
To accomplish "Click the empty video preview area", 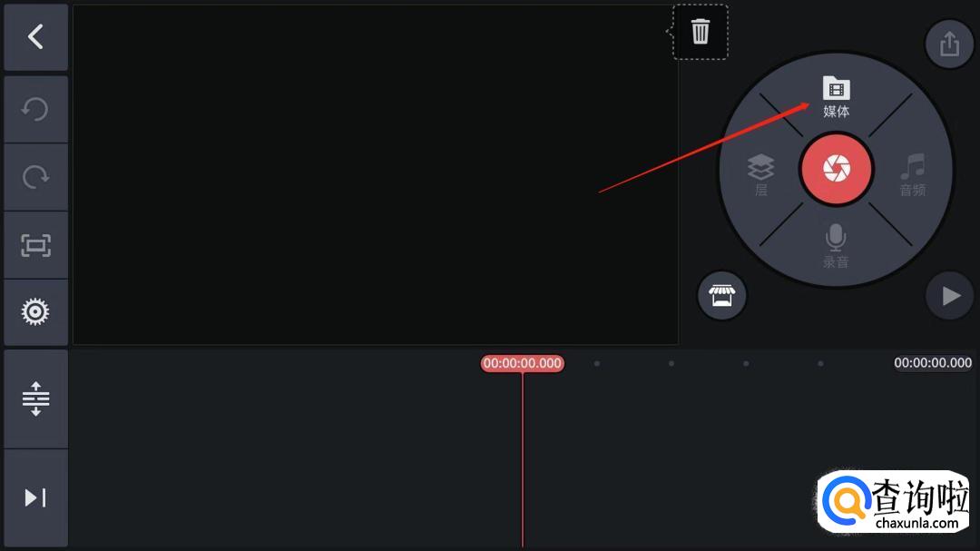I will (376, 174).
